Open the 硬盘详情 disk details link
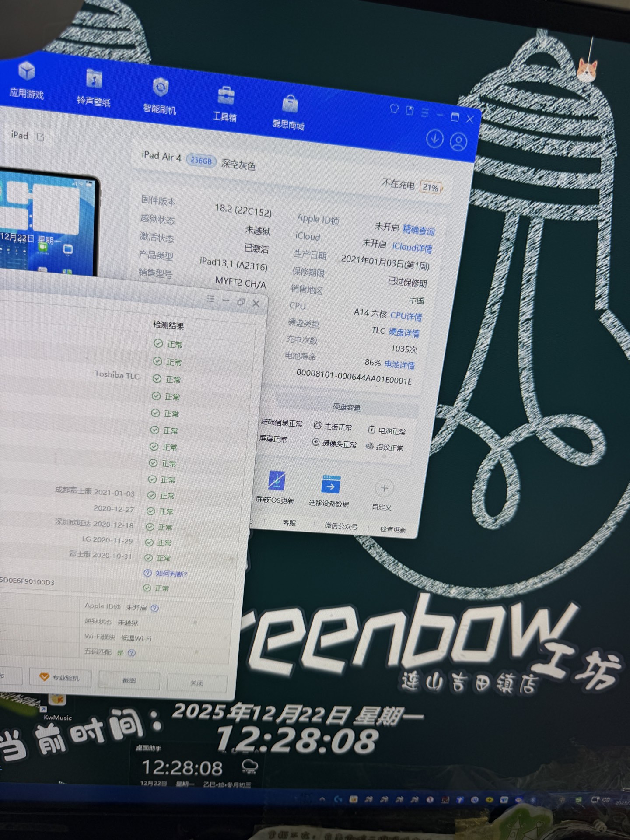The height and width of the screenshot is (840, 630). [404, 333]
